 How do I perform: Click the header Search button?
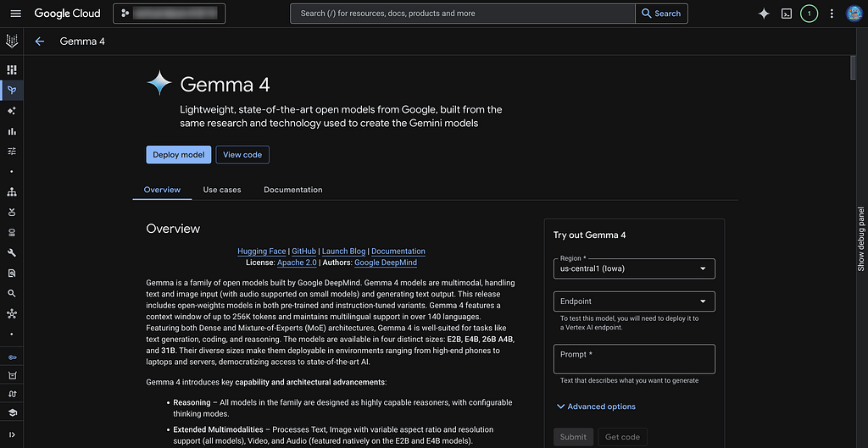point(661,14)
